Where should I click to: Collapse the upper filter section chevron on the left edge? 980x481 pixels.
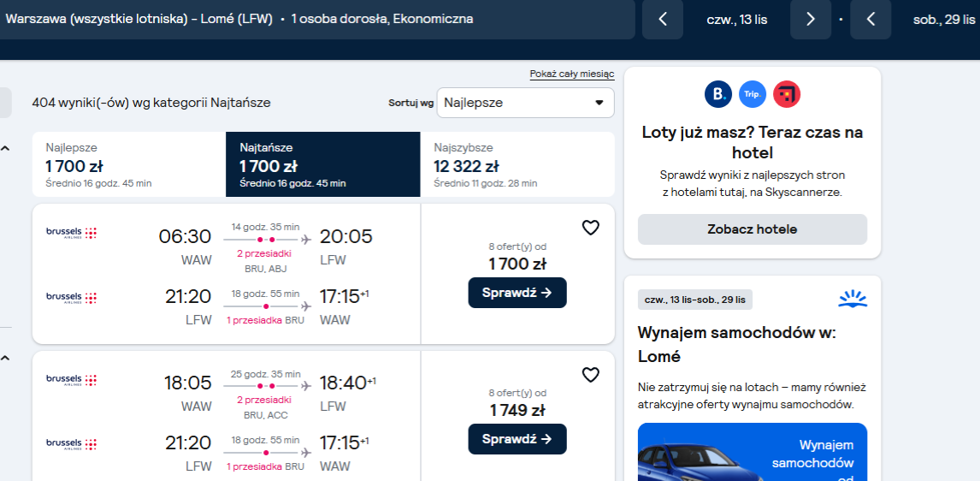(x=5, y=149)
